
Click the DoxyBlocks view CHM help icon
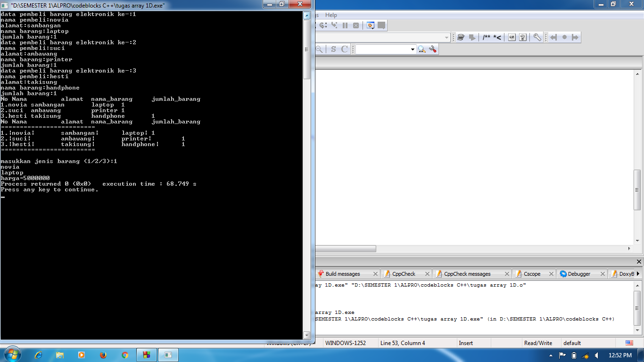pyautogui.click(x=523, y=37)
